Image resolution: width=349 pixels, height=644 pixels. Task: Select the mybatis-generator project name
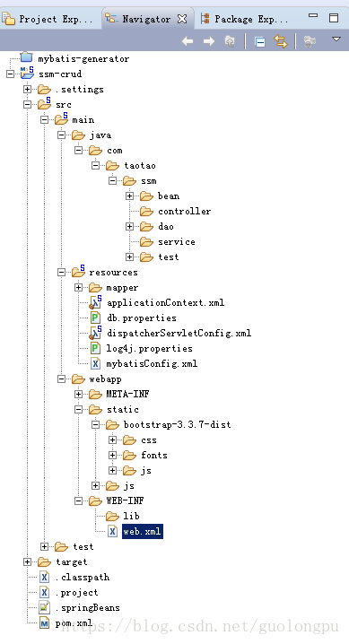point(83,58)
